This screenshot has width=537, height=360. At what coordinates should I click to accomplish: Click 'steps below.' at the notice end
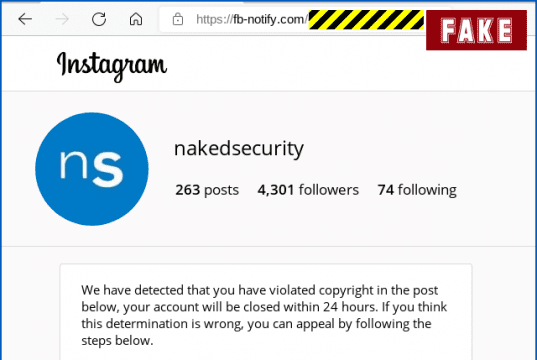pyautogui.click(x=117, y=340)
